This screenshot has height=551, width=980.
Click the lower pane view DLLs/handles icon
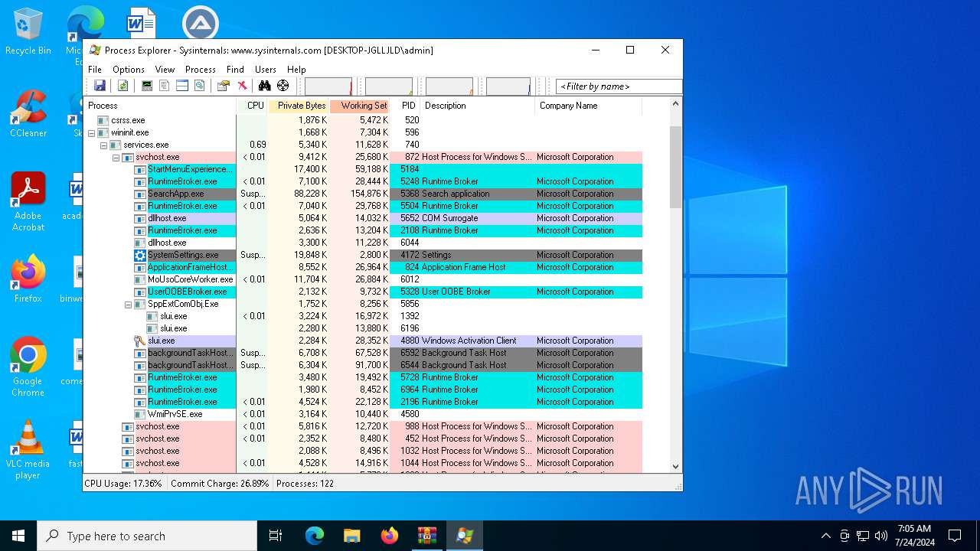[x=199, y=86]
